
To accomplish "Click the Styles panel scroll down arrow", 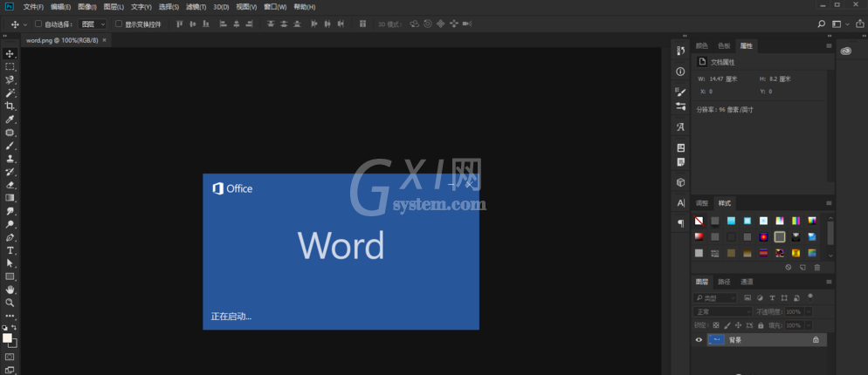I will tap(830, 256).
